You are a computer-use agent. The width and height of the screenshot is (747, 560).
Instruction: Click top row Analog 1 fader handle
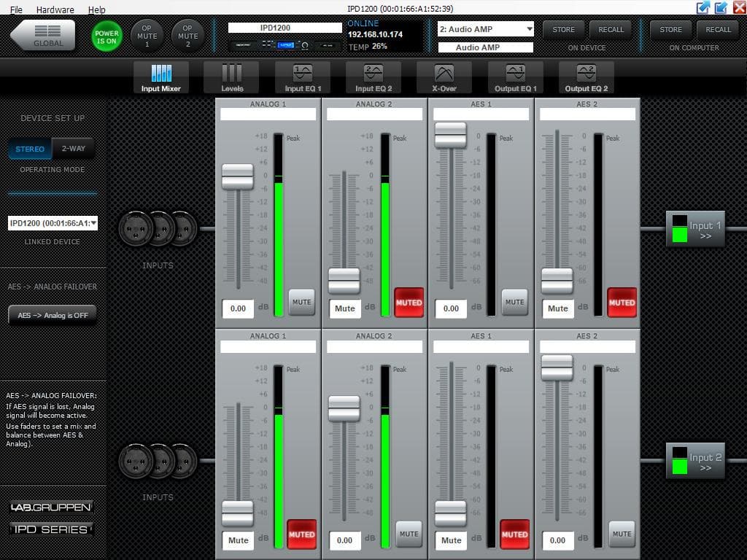coord(238,176)
